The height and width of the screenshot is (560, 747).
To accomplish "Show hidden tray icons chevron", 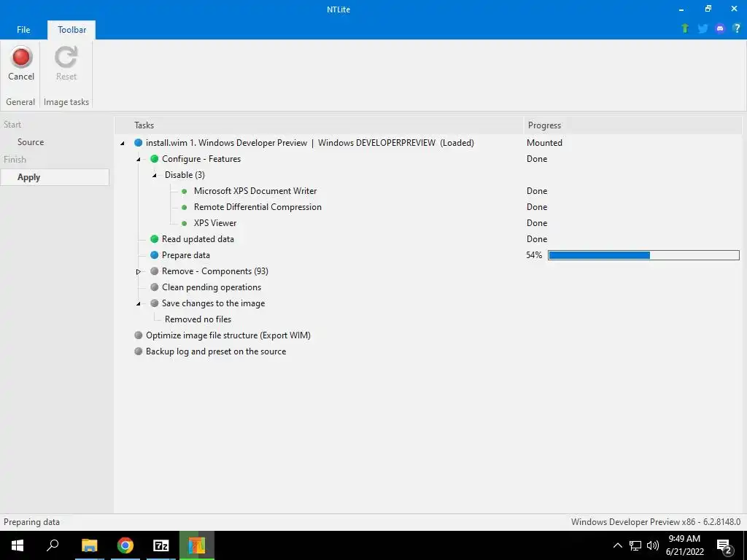I will pyautogui.click(x=617, y=545).
